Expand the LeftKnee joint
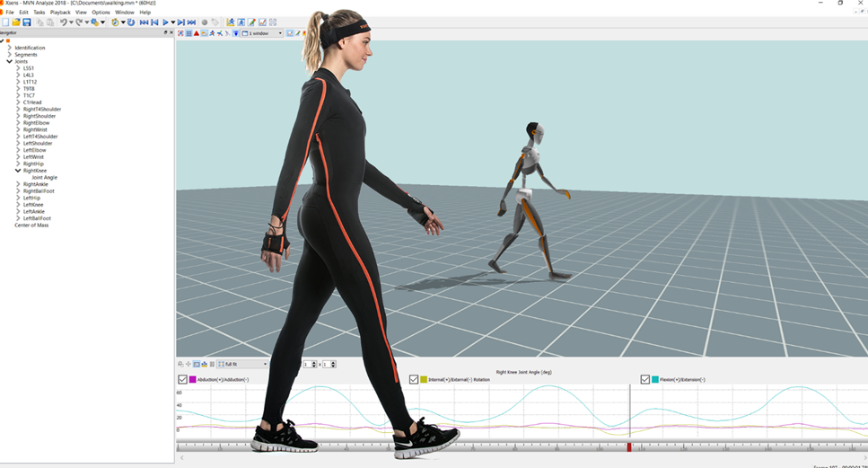The height and width of the screenshot is (468, 868). (x=18, y=205)
